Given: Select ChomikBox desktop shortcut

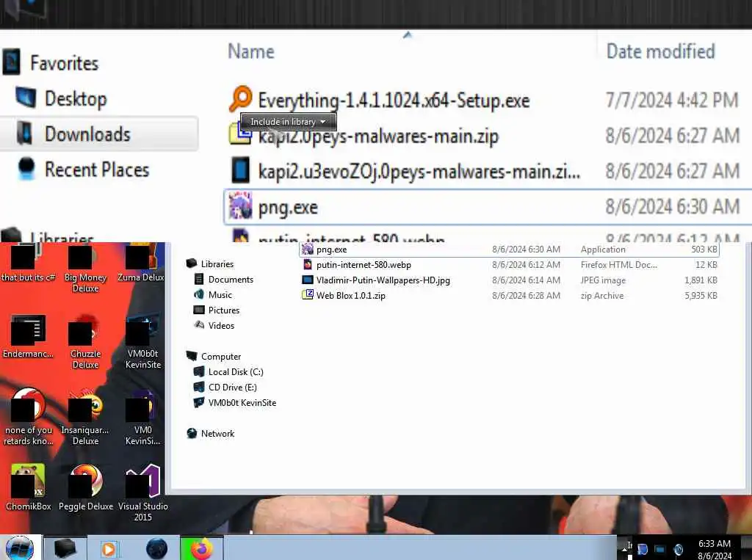Looking at the screenshot, I should point(28,487).
